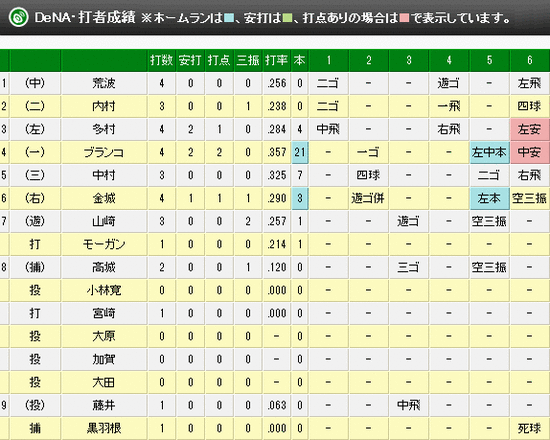This screenshot has height=440, width=550.
Task: Click the 死球 cell in 黒羽根 row
Action: [x=530, y=428]
